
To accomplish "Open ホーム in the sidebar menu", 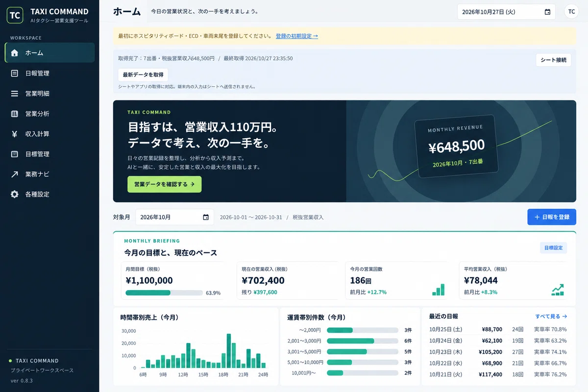I will 49,53.
